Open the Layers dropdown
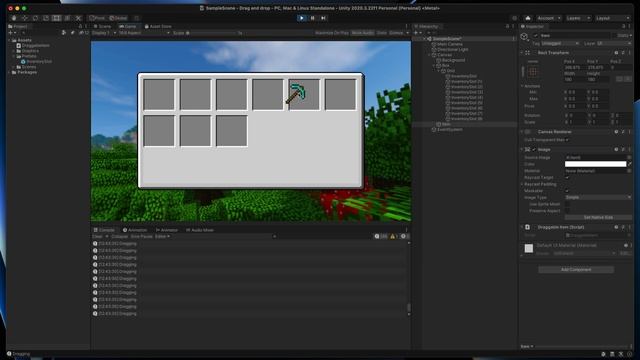 (x=578, y=18)
